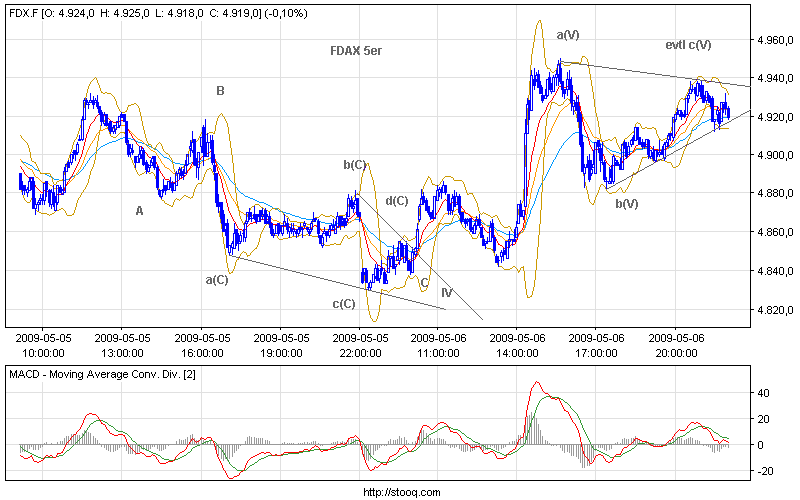Select the wave label 'B'
The width and height of the screenshot is (800, 500).
tap(220, 91)
